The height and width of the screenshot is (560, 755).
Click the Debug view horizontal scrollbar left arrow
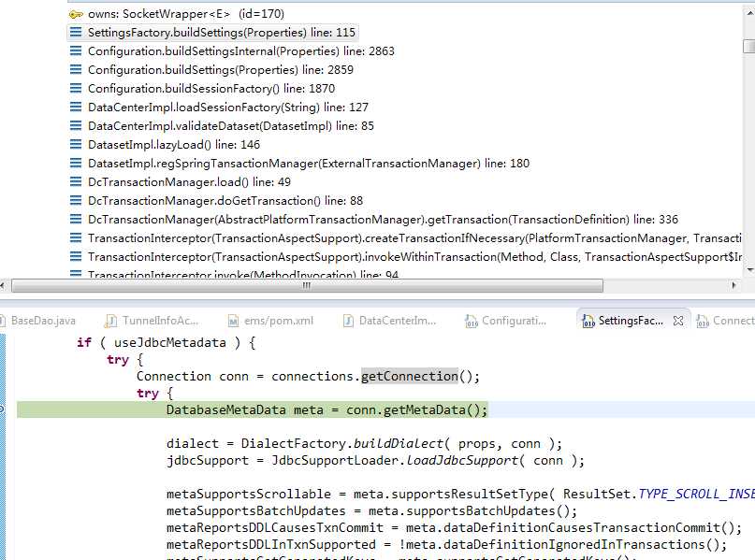tap(3, 286)
